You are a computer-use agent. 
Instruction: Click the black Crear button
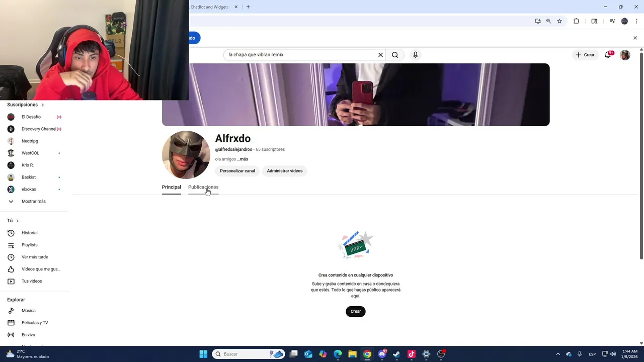356,311
